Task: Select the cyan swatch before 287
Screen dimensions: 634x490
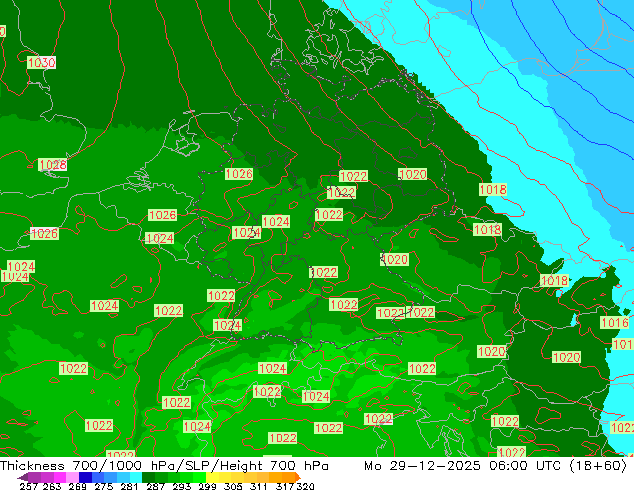Action: point(136,477)
